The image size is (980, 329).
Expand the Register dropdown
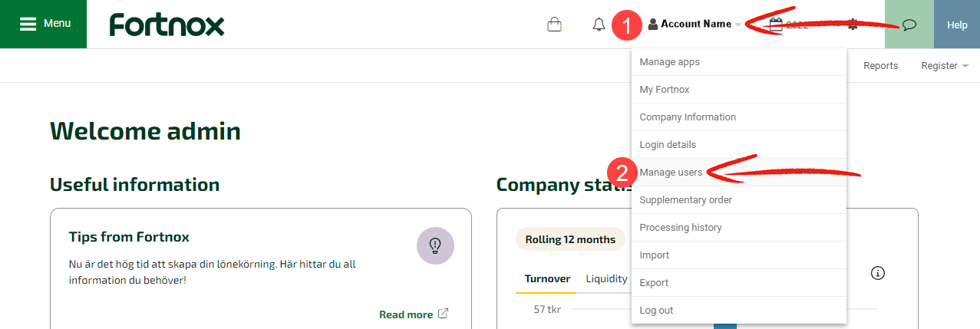coord(945,66)
